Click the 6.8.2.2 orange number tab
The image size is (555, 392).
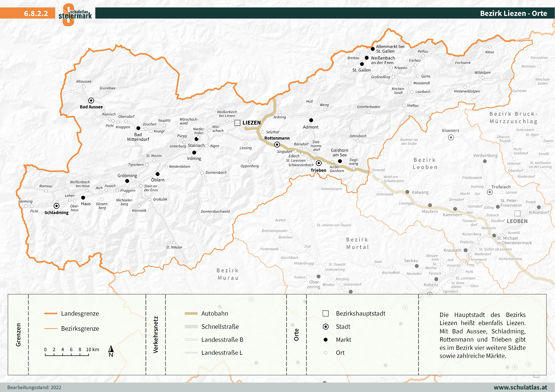36,13
